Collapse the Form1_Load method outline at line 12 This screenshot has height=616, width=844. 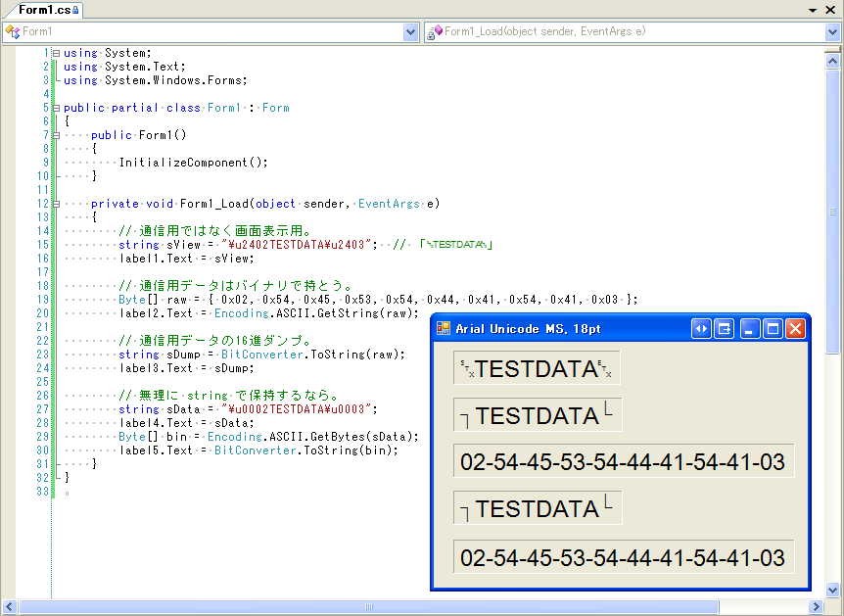click(56, 204)
